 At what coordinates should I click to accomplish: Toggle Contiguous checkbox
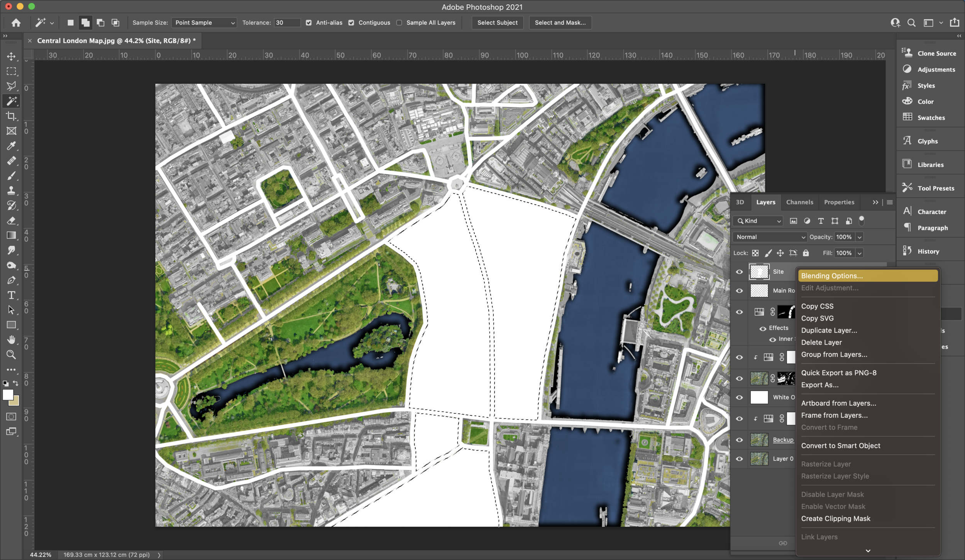coord(351,23)
